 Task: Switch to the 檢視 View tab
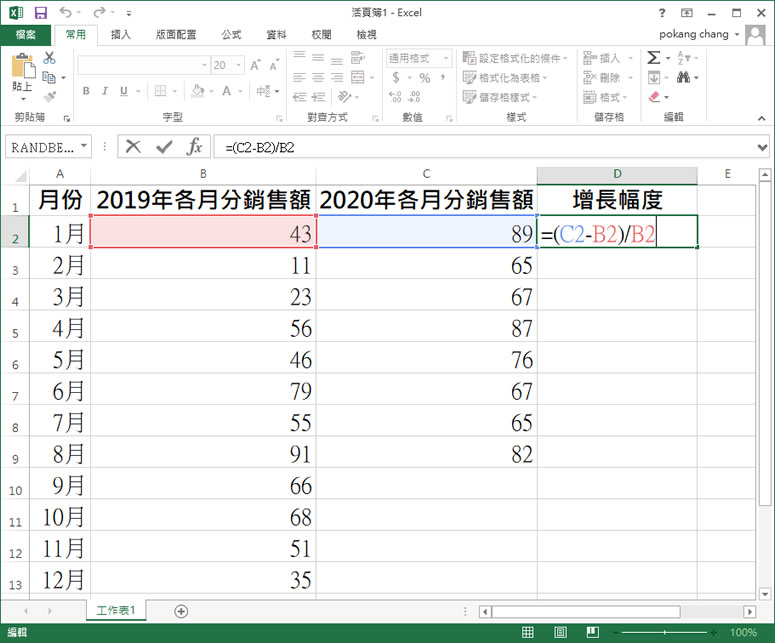coord(366,35)
